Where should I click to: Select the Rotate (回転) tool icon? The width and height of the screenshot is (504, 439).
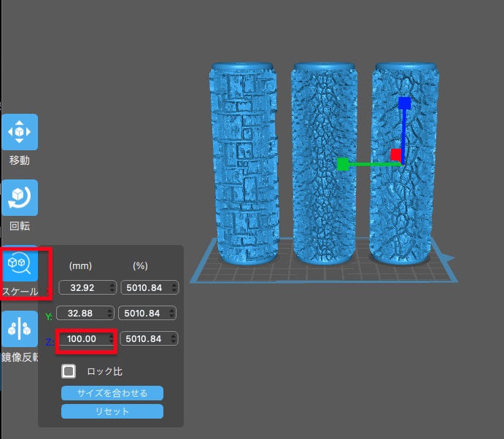click(x=20, y=198)
